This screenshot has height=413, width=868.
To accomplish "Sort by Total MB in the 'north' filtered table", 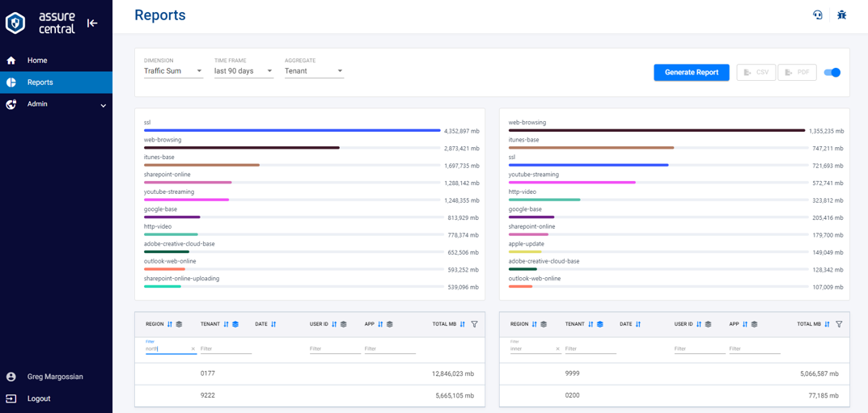I will point(462,324).
